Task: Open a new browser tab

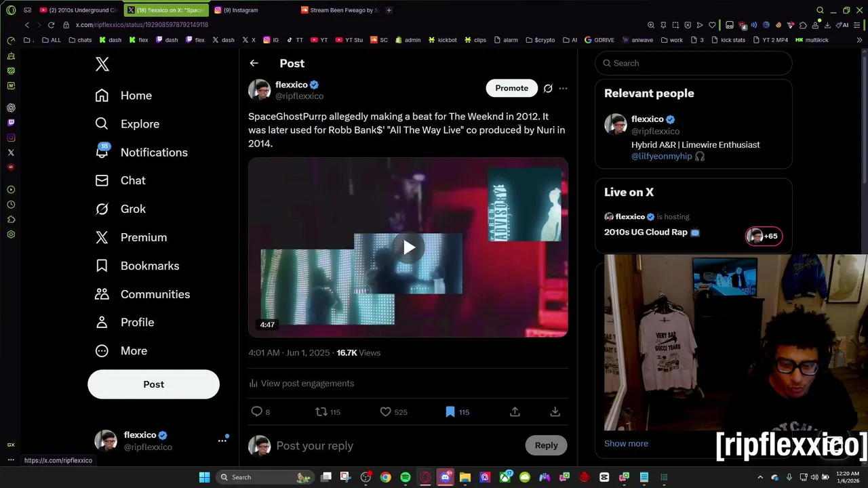Action: [389, 10]
